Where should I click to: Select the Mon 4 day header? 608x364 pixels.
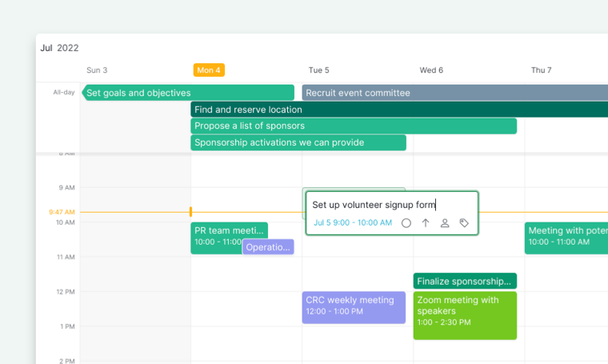coord(209,70)
